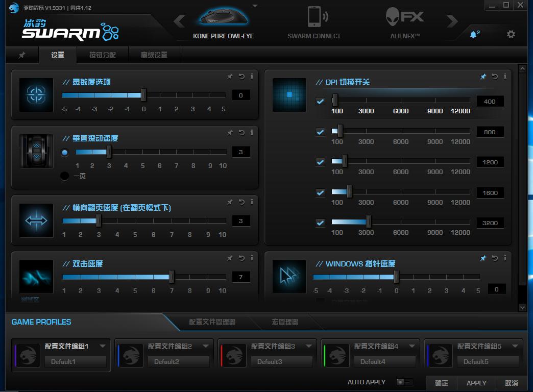Show info for 灵敏度选项 panel

point(252,77)
